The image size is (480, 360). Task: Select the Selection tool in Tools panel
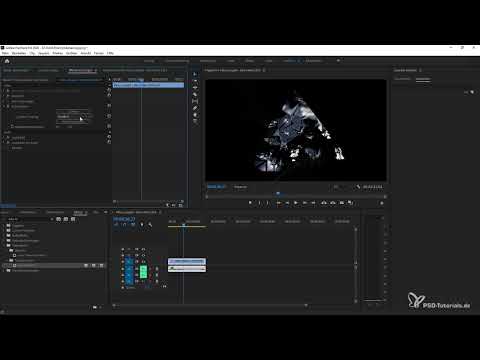[x=195, y=74]
